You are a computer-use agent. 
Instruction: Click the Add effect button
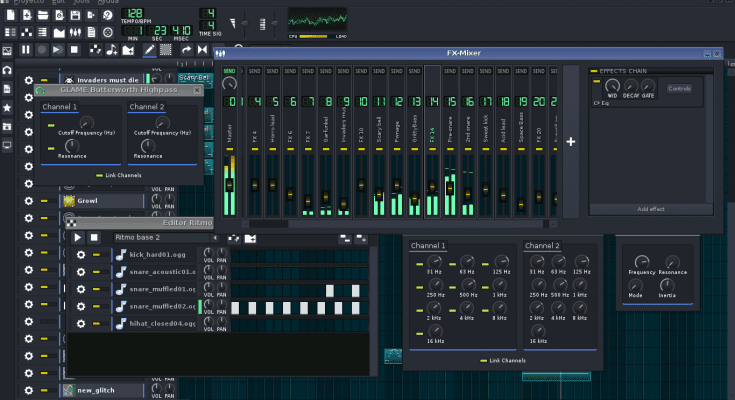(650, 209)
